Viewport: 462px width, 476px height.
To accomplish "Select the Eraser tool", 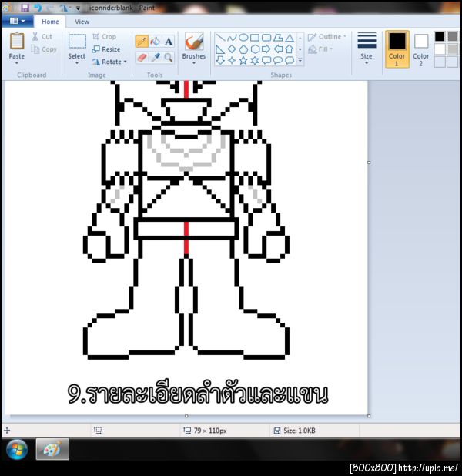I will [142, 57].
